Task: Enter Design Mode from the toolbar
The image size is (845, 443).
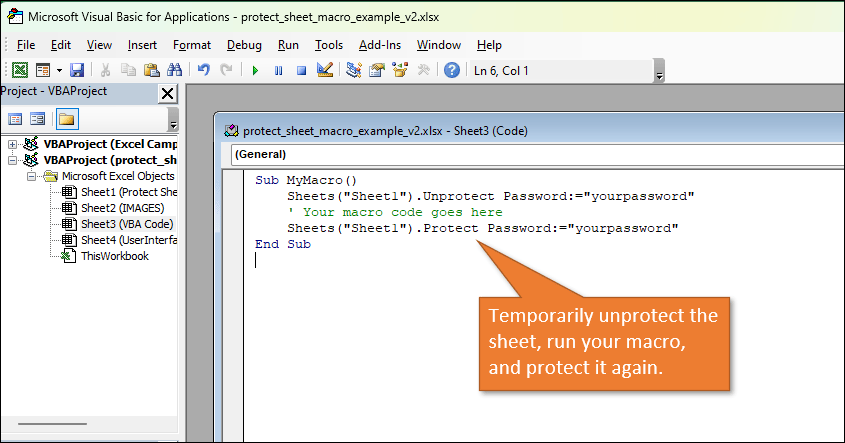Action: point(324,70)
